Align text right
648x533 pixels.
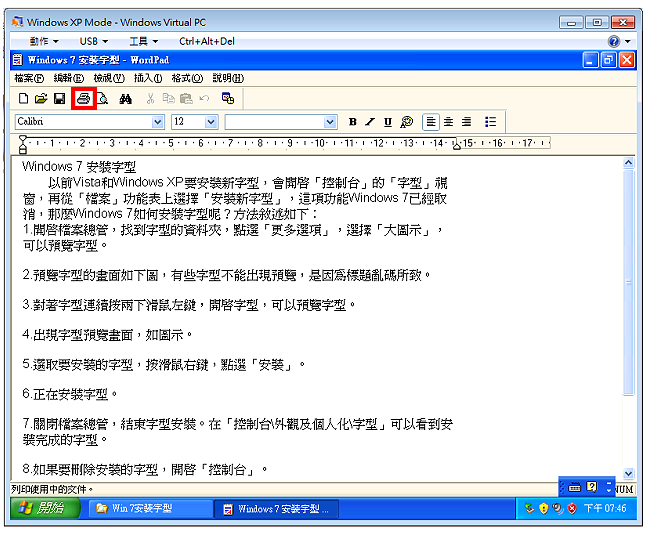[x=467, y=122]
